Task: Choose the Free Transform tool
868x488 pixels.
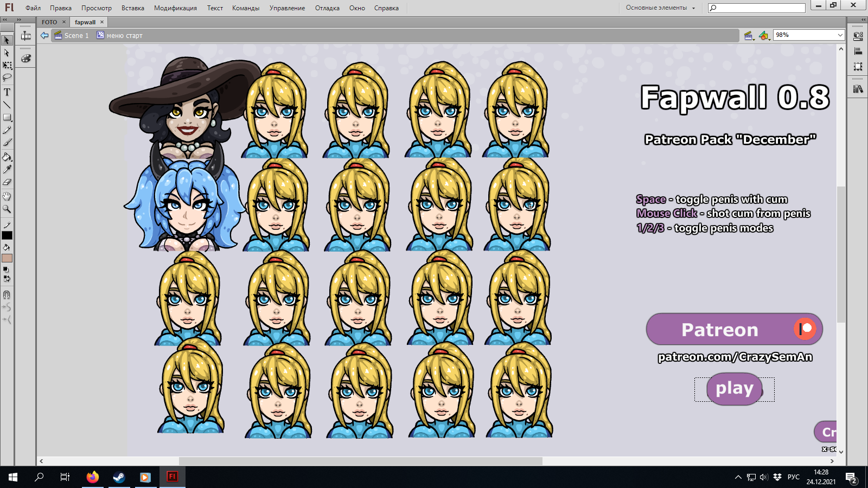Action: [7, 65]
